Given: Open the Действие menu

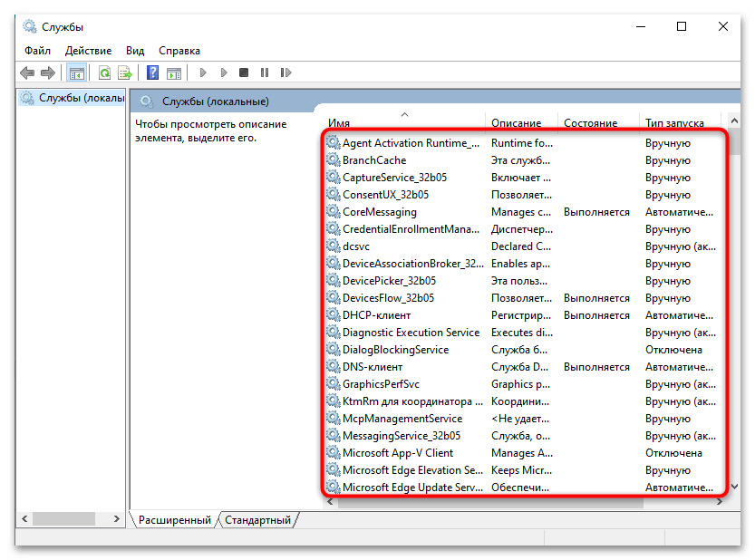Looking at the screenshot, I should (88, 51).
